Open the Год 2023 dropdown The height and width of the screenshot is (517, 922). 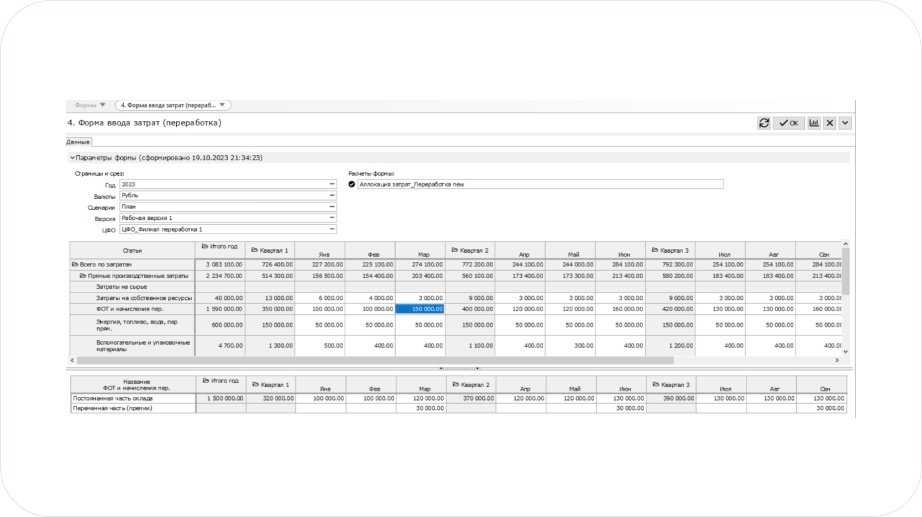pyautogui.click(x=331, y=185)
